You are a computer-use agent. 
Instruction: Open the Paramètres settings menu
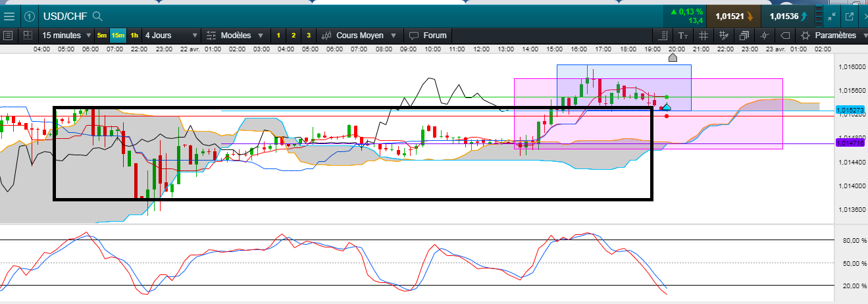pyautogui.click(x=834, y=36)
